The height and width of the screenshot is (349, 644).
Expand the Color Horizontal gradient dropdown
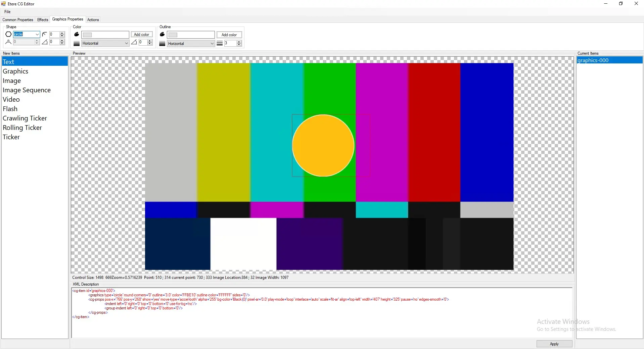[x=126, y=43]
